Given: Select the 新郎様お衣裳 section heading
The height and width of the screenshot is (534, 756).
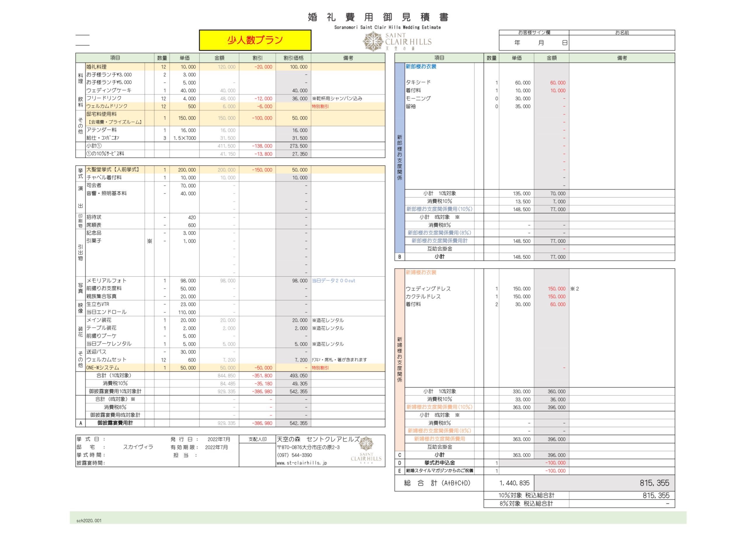Looking at the screenshot, I should pos(421,67).
